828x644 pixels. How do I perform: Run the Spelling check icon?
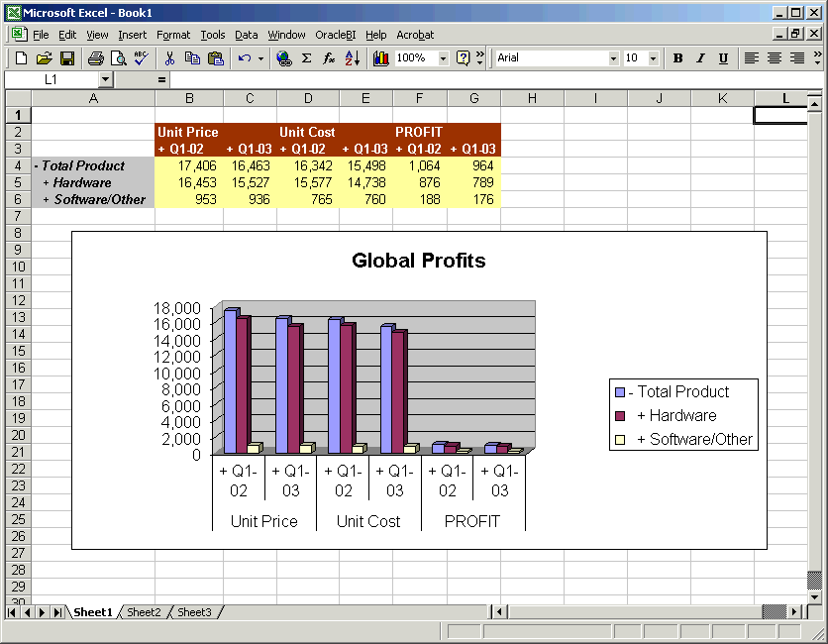point(141,58)
